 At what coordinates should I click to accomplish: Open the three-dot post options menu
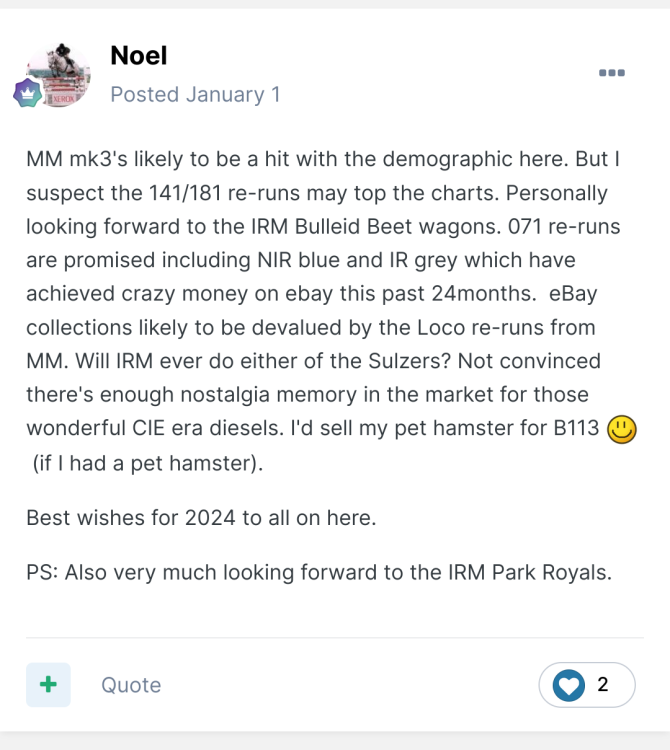coord(612,73)
